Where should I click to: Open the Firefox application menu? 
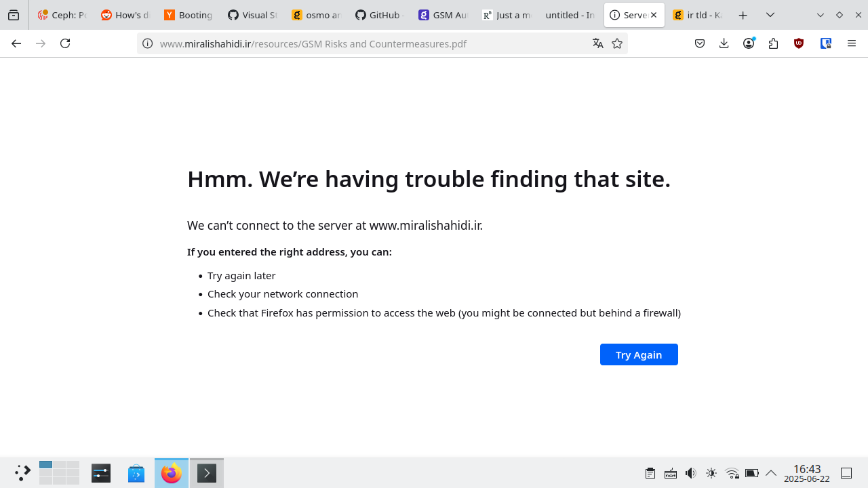pos(851,43)
